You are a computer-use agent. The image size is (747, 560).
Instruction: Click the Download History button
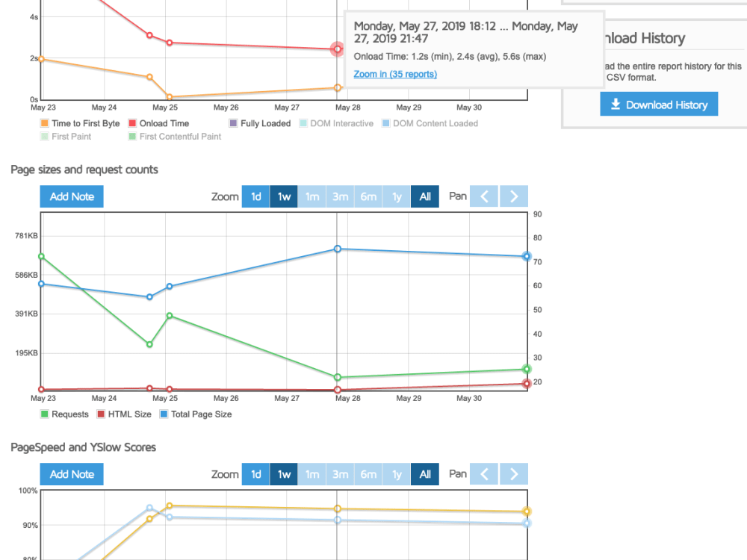[659, 105]
